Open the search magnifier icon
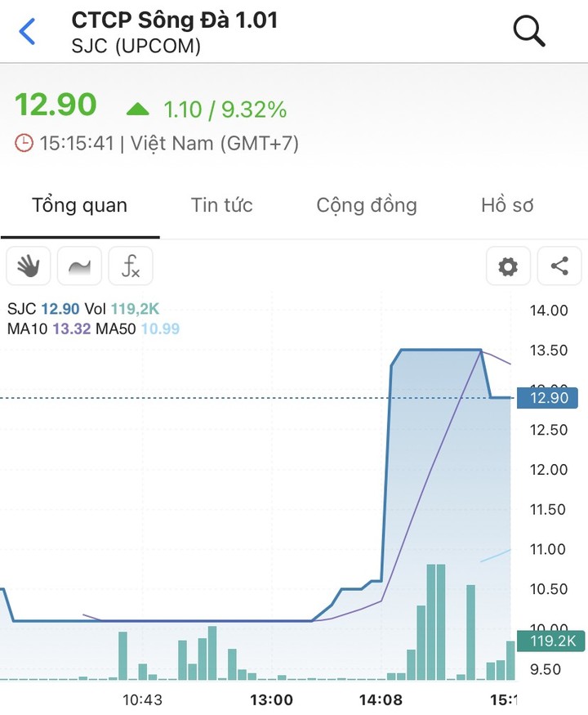The height and width of the screenshot is (715, 588). pyautogui.click(x=528, y=32)
